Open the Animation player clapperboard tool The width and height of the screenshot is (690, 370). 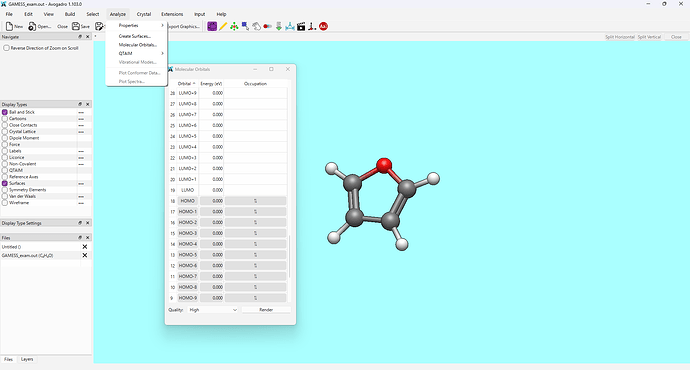coord(301,26)
